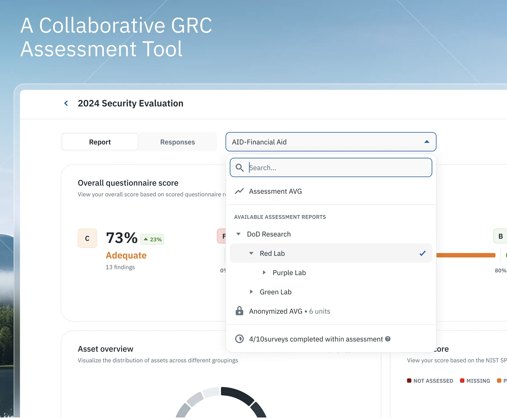The width and height of the screenshot is (507, 420).
Task: Click the lock icon beside Anonymized AVG
Action: [x=239, y=311]
